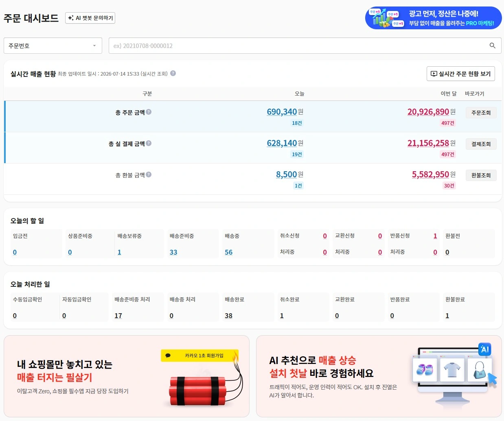Open 취소신청 count
This screenshot has width=504, height=421.
pyautogui.click(x=325, y=236)
